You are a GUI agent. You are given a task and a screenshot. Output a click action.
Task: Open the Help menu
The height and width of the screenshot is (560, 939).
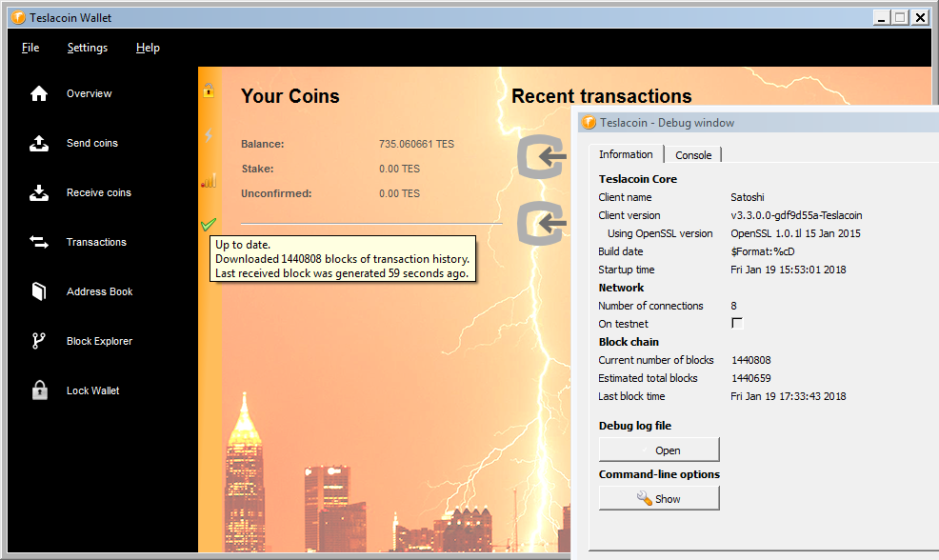pos(148,48)
